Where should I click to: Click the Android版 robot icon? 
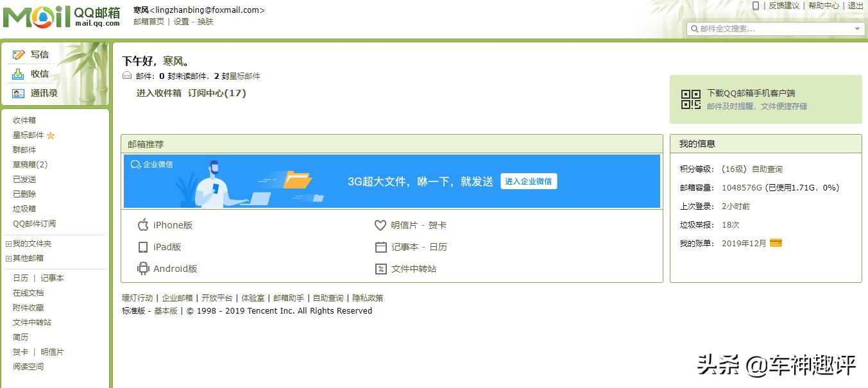pos(143,269)
